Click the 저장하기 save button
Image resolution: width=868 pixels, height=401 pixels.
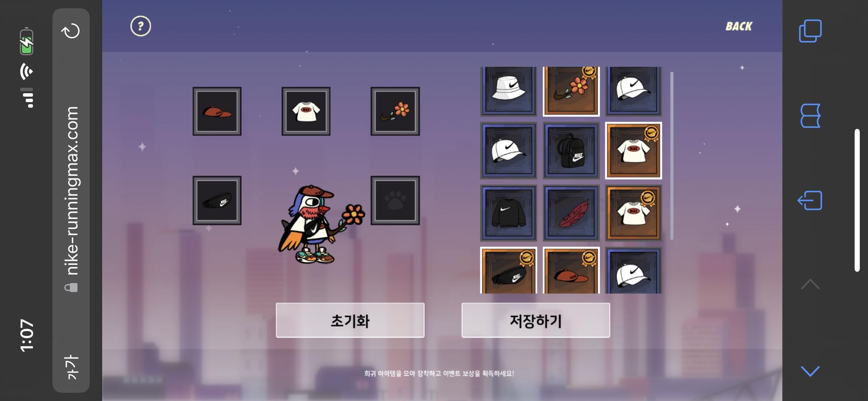pos(536,320)
